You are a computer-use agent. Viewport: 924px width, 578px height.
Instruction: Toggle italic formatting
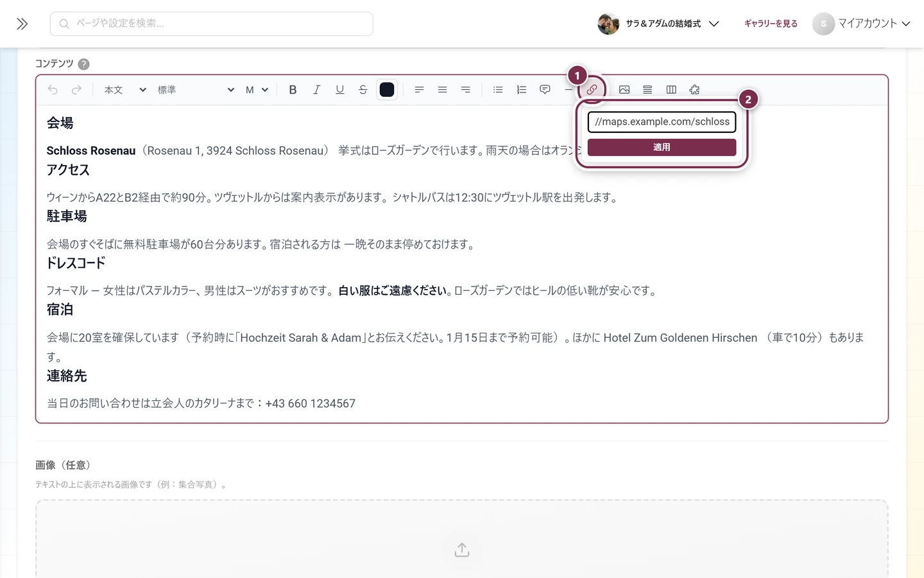point(316,90)
